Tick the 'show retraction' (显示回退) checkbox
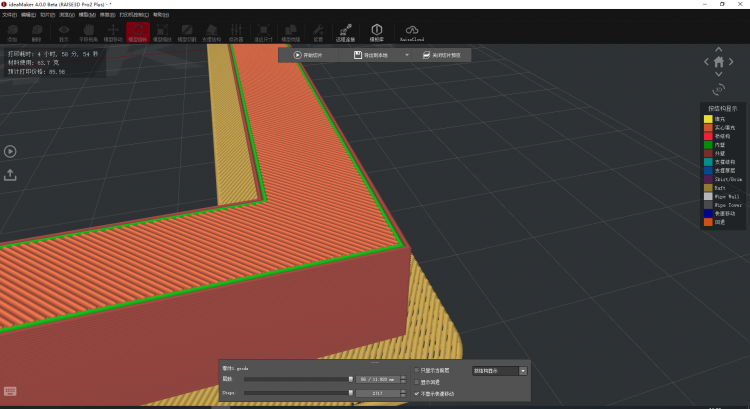This screenshot has height=409, width=750. 417,382
